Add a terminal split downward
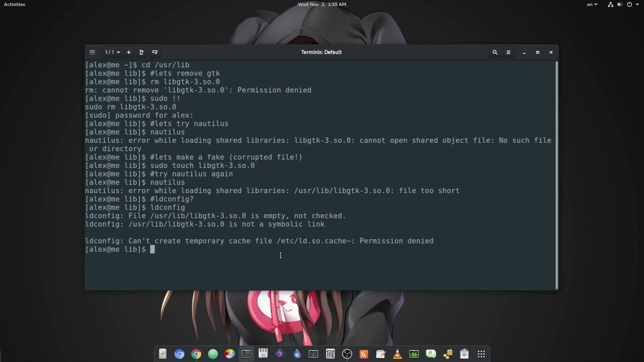The image size is (644, 362). pos(155,52)
